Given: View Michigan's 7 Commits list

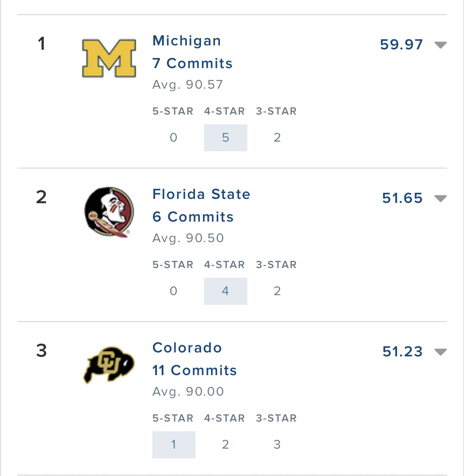Looking at the screenshot, I should (192, 63).
